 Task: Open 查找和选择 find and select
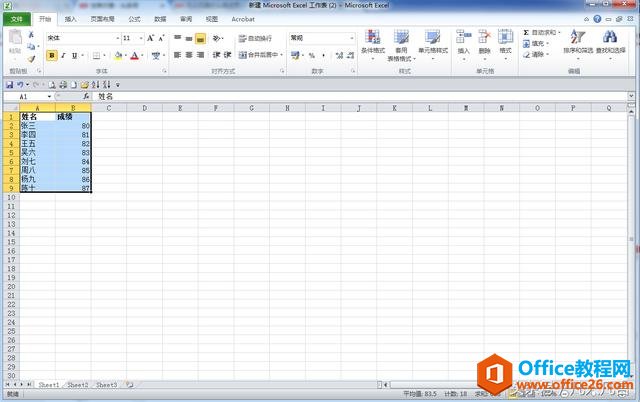[x=611, y=45]
